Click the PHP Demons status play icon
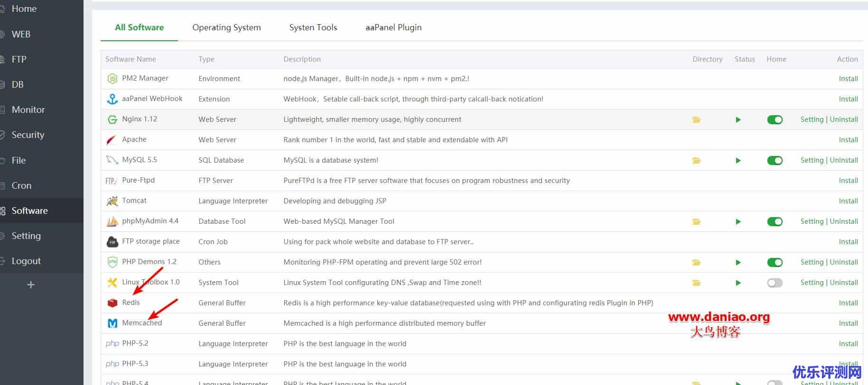Screen dimensions: 868x385 pyautogui.click(x=738, y=262)
